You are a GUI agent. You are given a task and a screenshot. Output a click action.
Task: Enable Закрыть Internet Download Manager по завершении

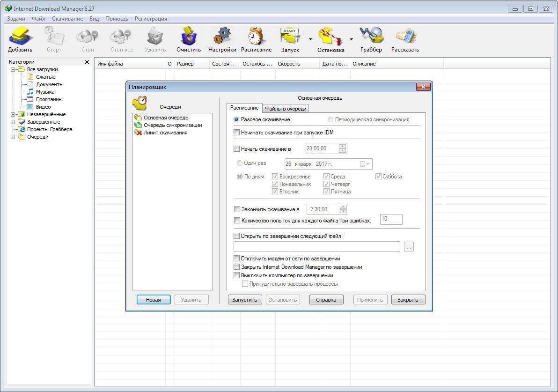[x=237, y=267]
